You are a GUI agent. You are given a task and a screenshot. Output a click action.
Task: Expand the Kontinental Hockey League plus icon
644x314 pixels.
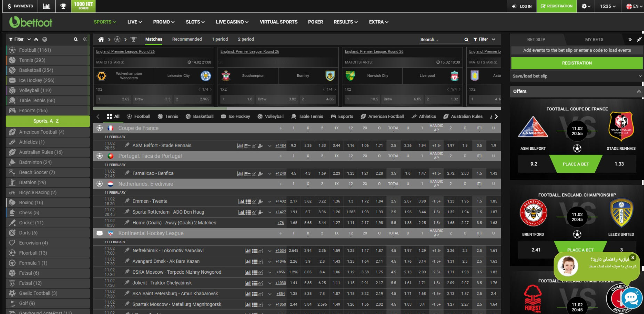point(281,233)
